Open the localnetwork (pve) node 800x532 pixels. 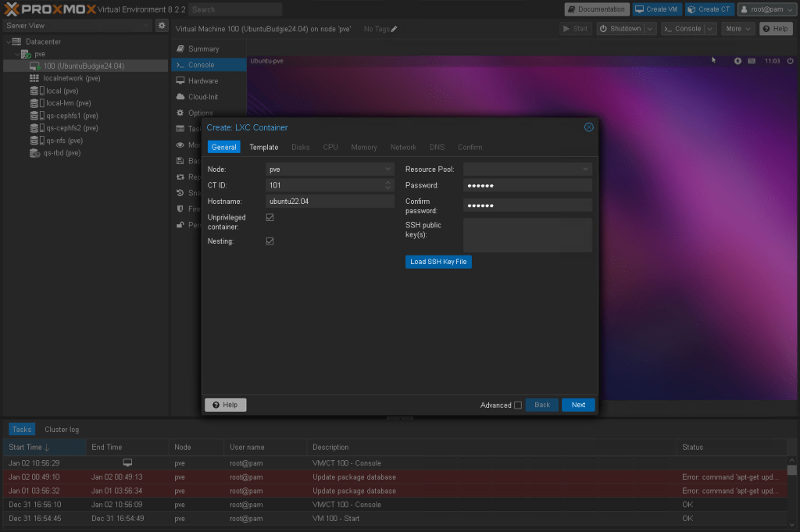coord(72,79)
